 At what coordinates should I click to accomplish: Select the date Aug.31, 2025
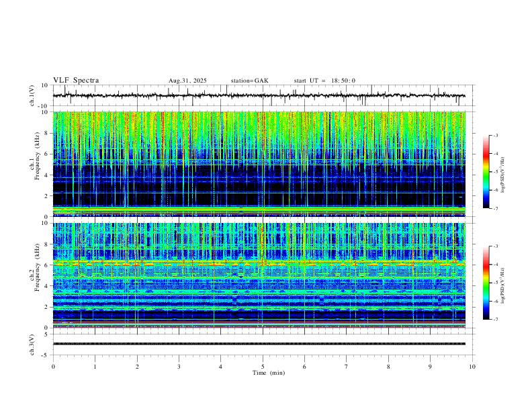tap(187, 81)
